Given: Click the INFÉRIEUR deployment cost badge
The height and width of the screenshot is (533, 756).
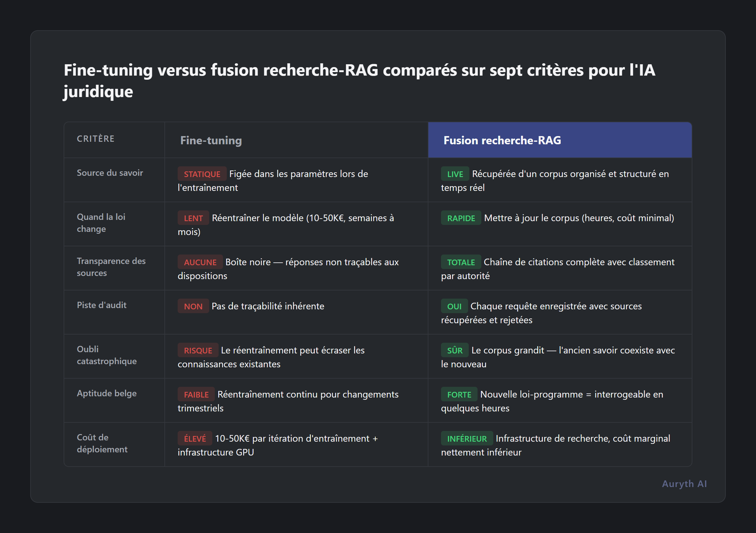Looking at the screenshot, I should click(x=467, y=438).
